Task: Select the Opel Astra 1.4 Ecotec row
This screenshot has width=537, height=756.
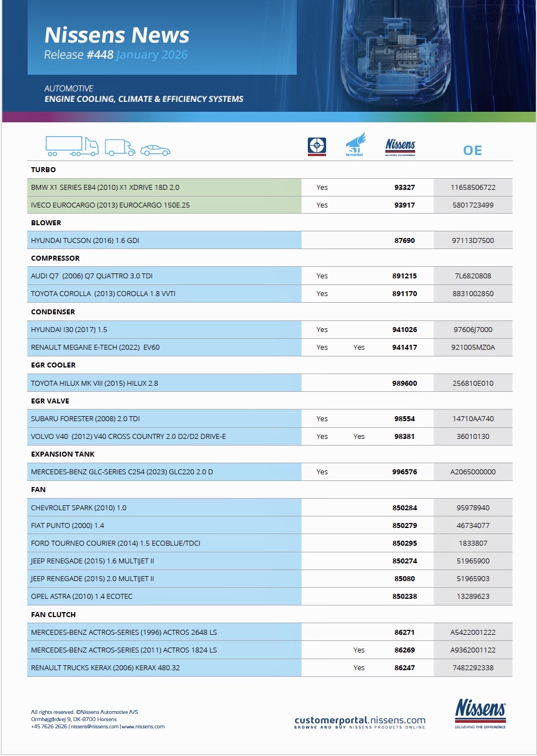Action: (82, 597)
